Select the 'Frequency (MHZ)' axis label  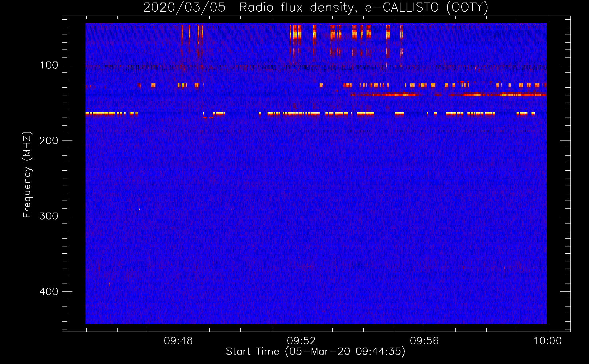click(27, 175)
